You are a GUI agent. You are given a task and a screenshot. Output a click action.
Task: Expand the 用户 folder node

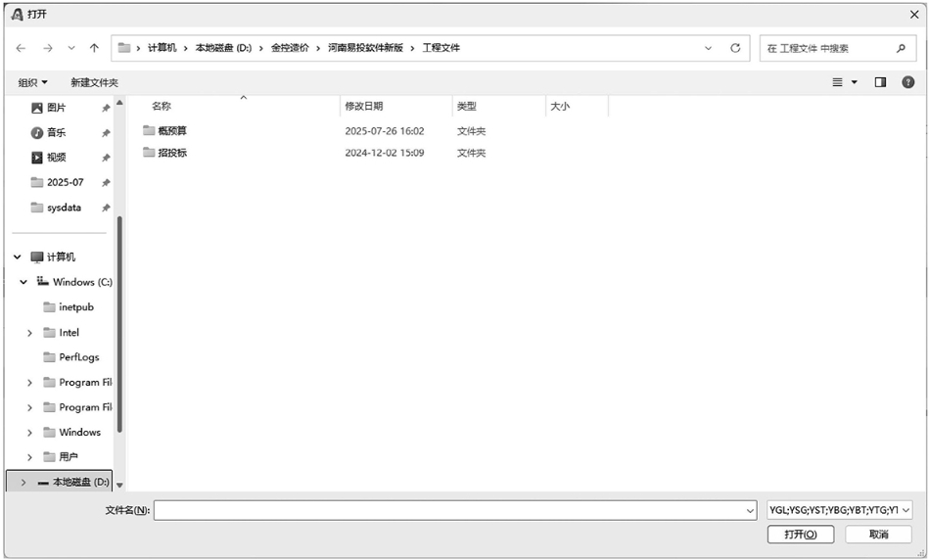[x=30, y=457]
